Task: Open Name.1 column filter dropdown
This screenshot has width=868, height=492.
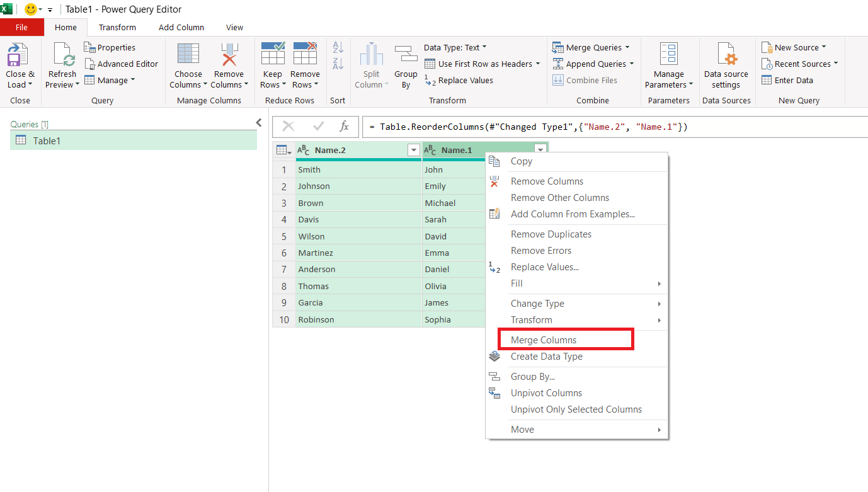Action: point(540,150)
